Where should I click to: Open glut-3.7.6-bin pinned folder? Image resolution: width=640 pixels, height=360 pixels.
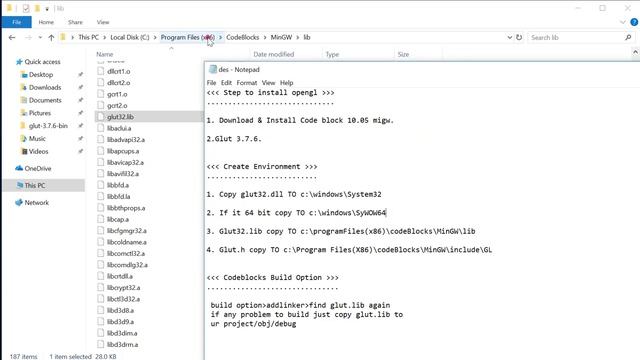pos(48,126)
